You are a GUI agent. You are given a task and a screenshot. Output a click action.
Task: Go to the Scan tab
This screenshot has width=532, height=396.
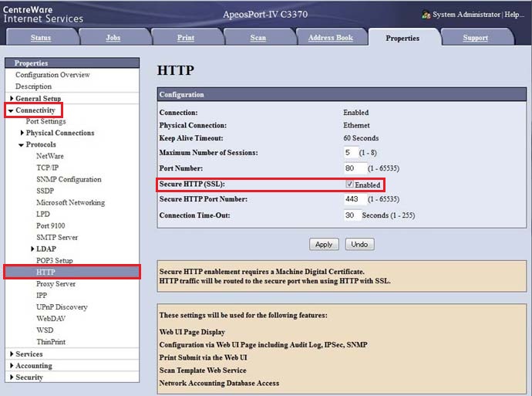click(x=258, y=38)
